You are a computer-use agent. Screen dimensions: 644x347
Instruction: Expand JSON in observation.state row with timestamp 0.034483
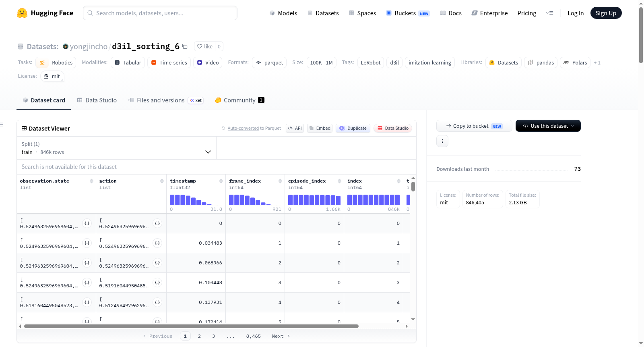coord(87,243)
